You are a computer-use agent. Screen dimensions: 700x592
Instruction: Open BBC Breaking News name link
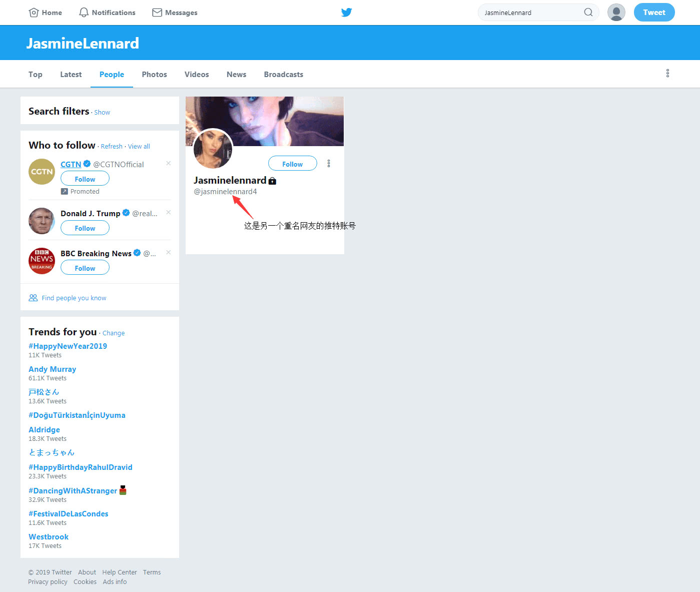pos(96,253)
